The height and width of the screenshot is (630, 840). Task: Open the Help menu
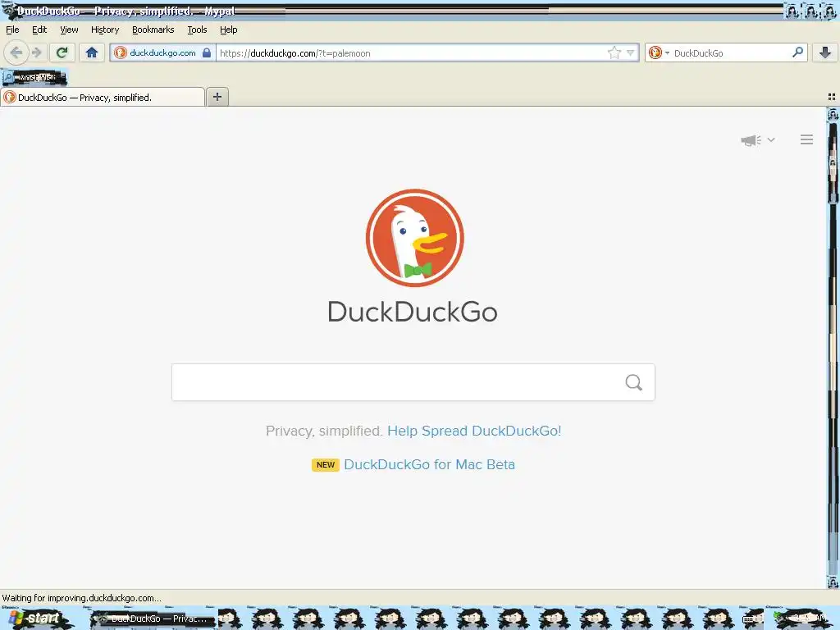point(228,30)
